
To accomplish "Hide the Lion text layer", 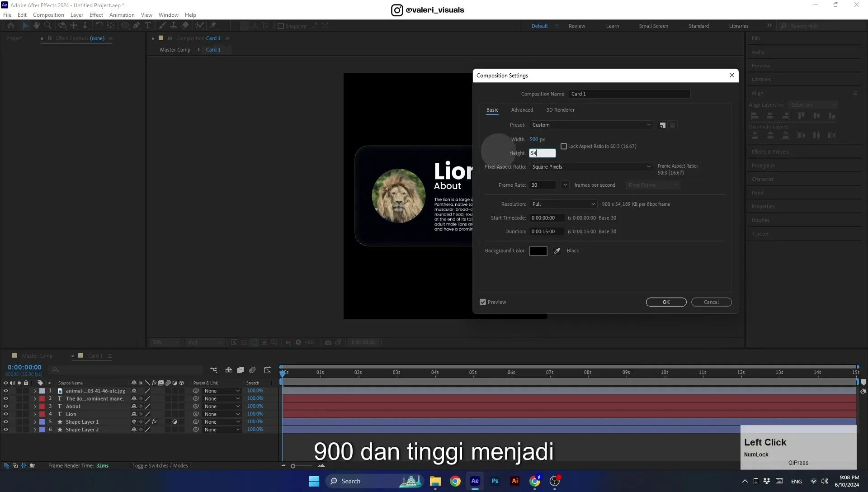I will [x=6, y=414].
